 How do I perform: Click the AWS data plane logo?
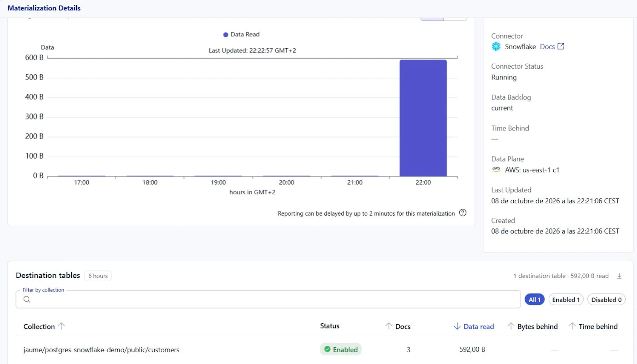[496, 169]
